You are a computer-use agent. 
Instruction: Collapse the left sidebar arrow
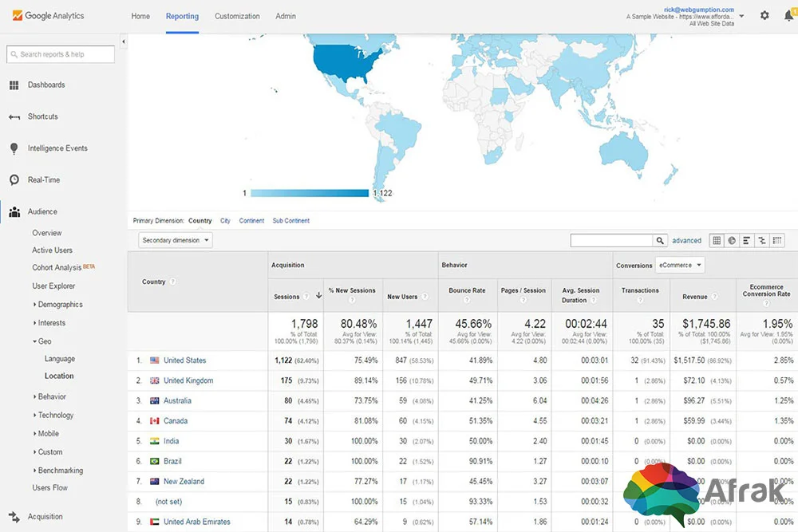pos(124,41)
